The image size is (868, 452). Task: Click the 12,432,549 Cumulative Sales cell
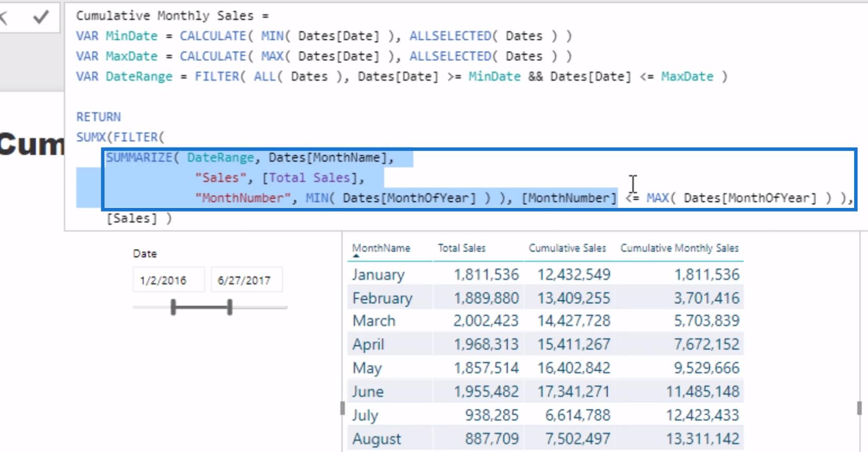tap(574, 275)
